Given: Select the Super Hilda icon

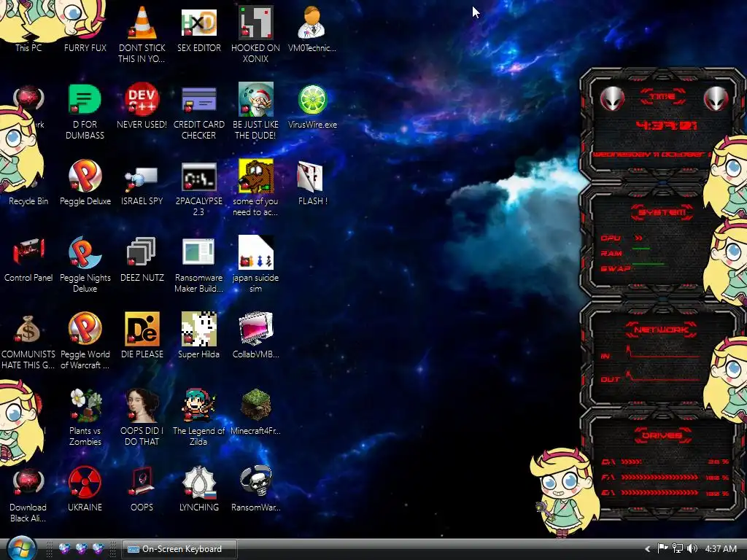Looking at the screenshot, I should click(198, 335).
